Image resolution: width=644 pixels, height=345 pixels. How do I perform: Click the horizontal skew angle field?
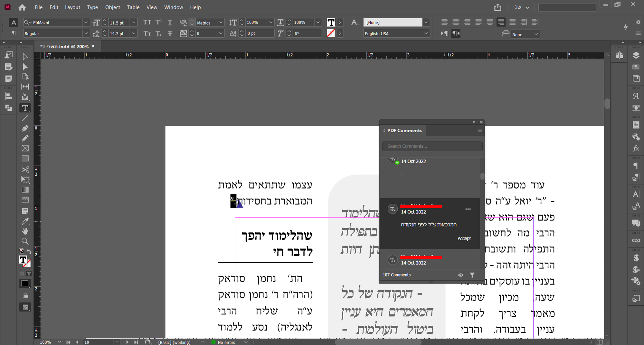coord(307,33)
